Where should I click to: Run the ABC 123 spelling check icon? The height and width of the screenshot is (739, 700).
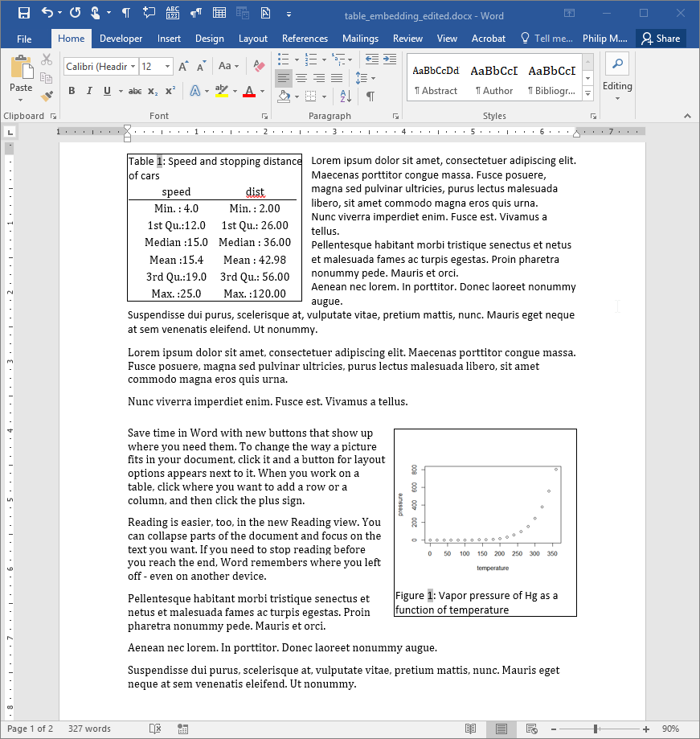tap(173, 13)
